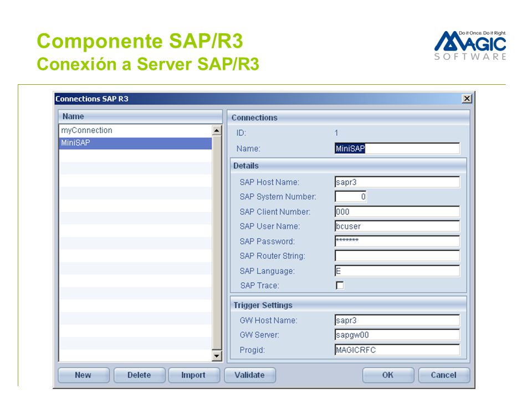532x399 pixels.
Task: Click the SAP Host Name field
Action: point(397,182)
